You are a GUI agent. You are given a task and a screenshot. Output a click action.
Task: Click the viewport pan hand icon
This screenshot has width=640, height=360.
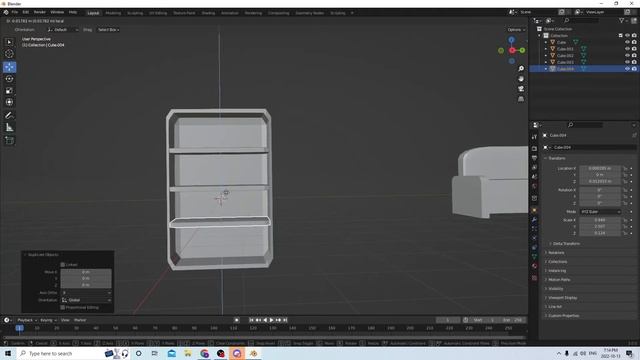point(521,79)
